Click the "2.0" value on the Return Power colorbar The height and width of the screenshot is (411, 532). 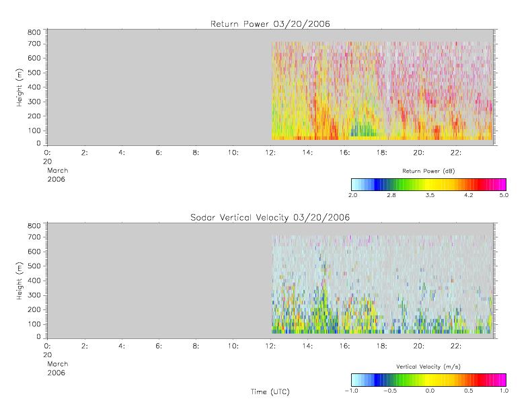coord(353,195)
